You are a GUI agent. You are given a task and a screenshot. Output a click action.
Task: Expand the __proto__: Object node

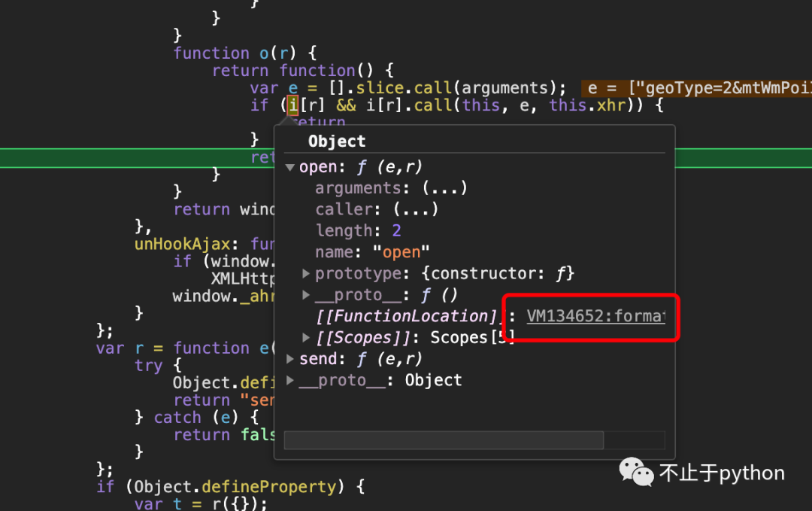point(290,381)
